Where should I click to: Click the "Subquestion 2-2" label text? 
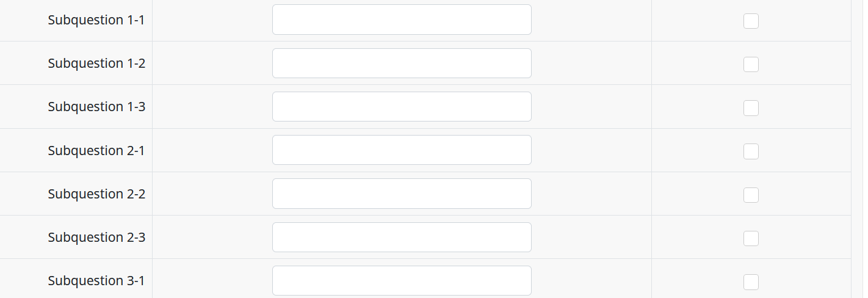point(96,194)
